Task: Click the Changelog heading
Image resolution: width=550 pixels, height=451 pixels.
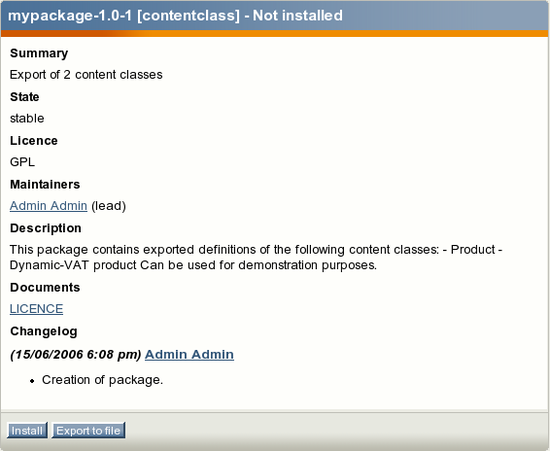Action: pos(43,331)
